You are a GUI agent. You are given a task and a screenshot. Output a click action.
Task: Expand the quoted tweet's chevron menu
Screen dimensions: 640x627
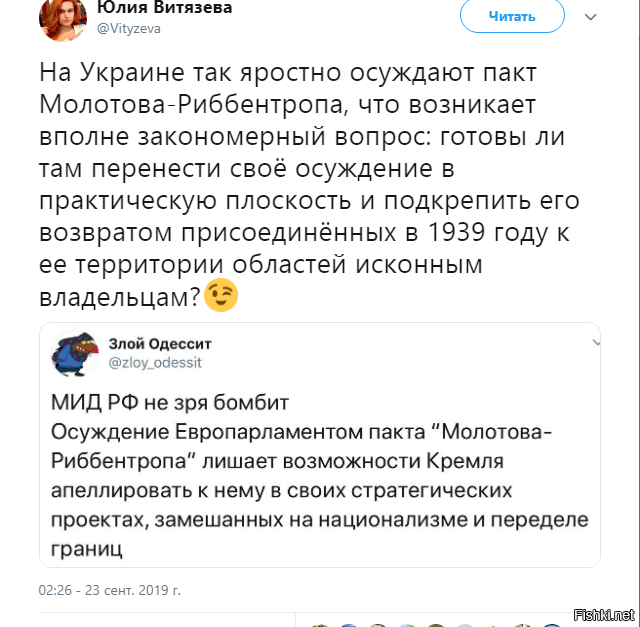(596, 342)
